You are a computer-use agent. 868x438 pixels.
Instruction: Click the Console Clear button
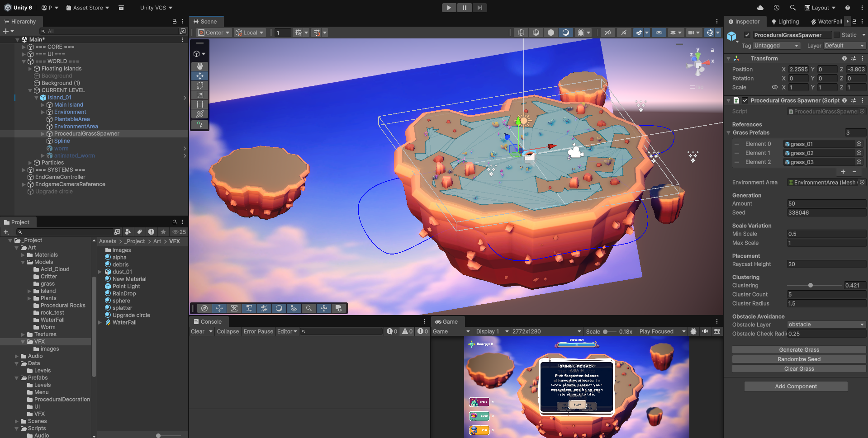[x=198, y=331]
